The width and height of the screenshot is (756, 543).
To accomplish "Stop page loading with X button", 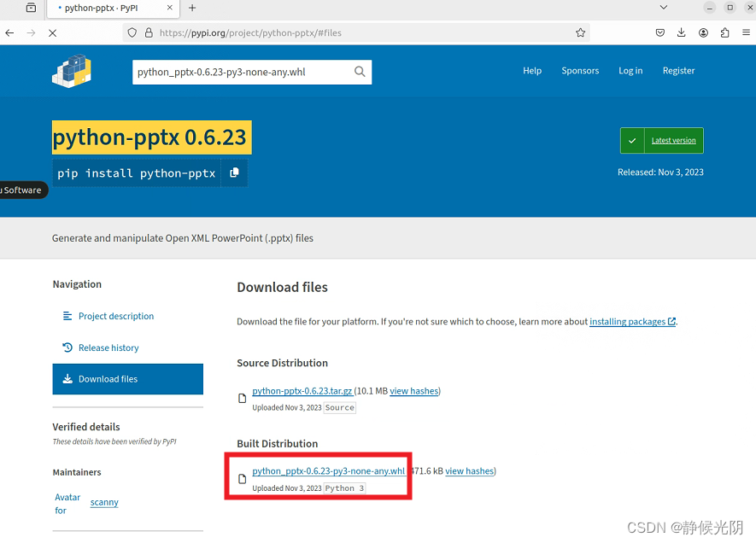I will point(53,32).
